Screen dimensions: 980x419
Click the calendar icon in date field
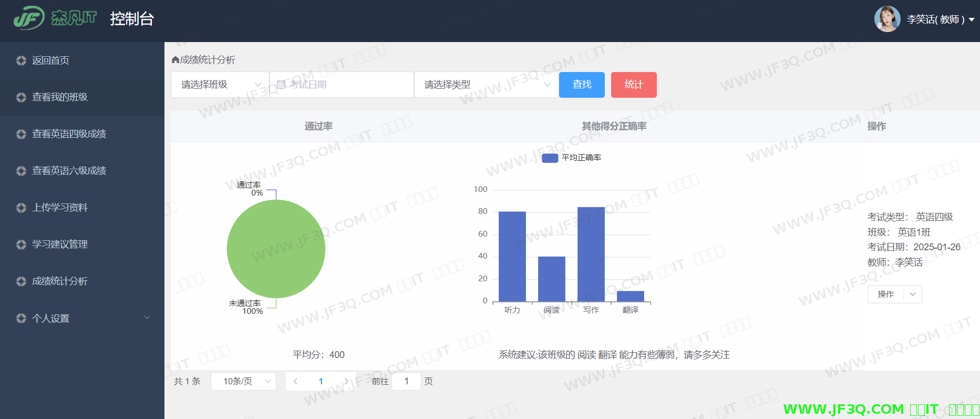281,85
